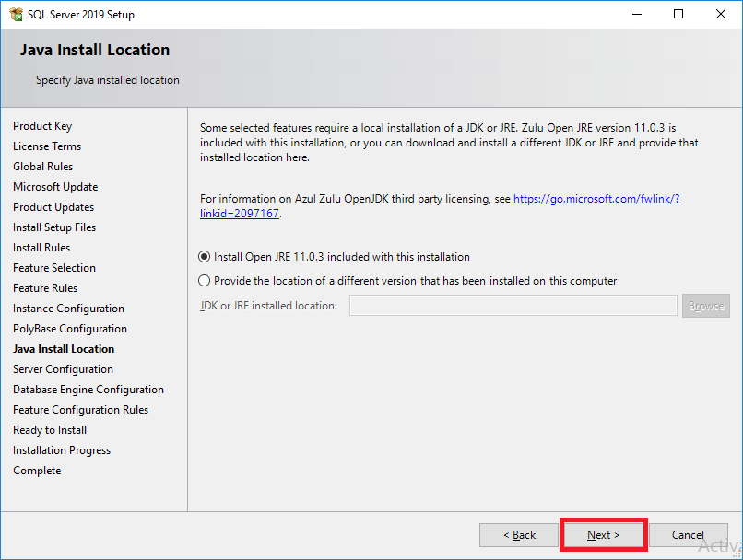743x560 pixels.
Task: Click the Browse button
Action: click(705, 306)
